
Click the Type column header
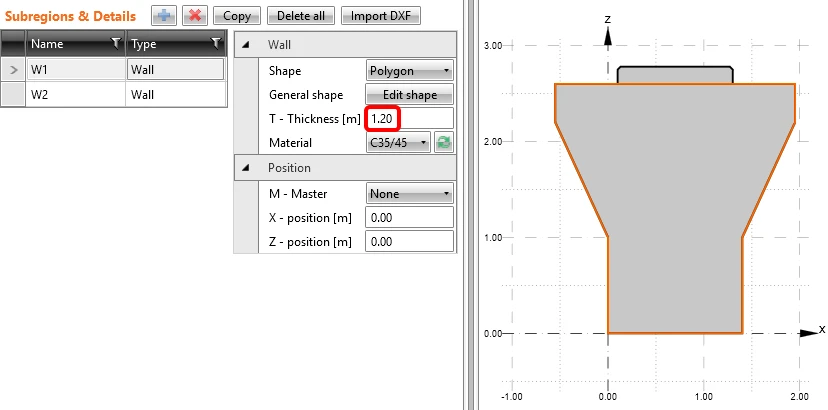176,44
